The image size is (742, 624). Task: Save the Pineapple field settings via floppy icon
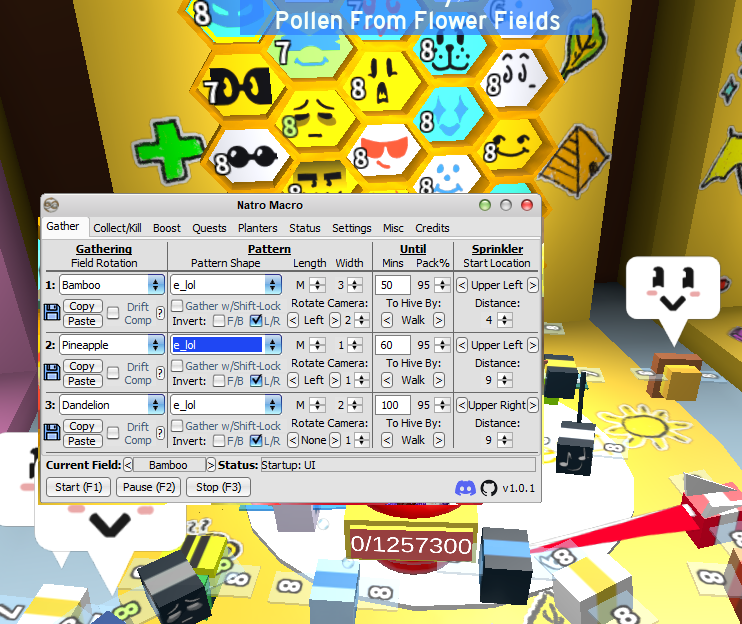(x=52, y=373)
